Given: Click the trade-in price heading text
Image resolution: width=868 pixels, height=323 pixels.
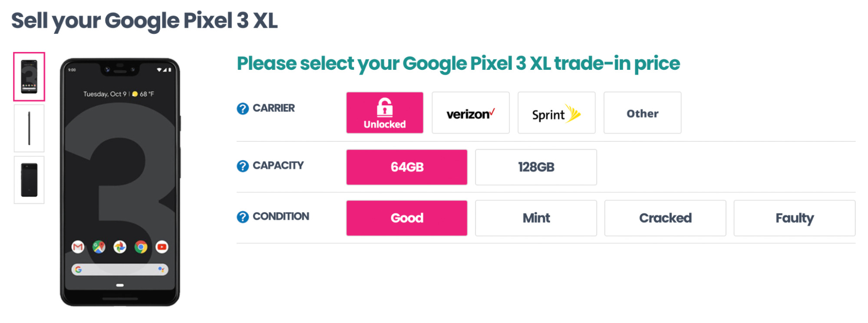Looking at the screenshot, I should [458, 63].
